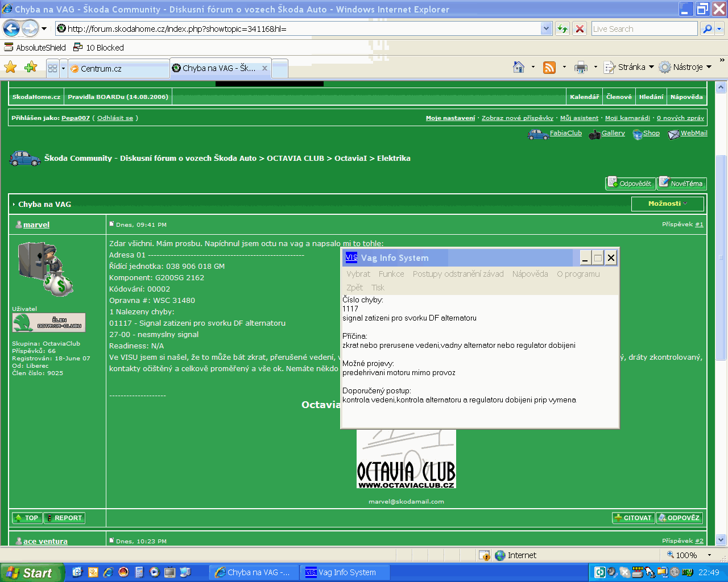This screenshot has width=728, height=582.
Task: Click the Shop cart icon
Action: point(638,134)
